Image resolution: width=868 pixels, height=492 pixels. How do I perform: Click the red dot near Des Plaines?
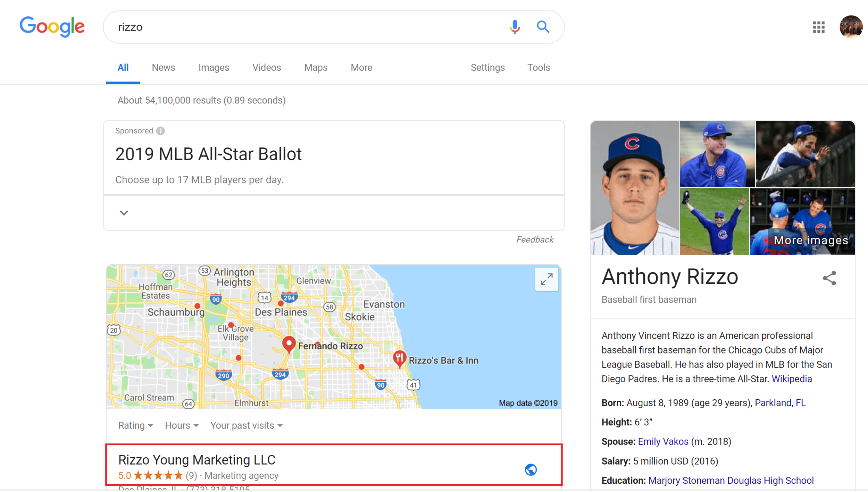[281, 304]
